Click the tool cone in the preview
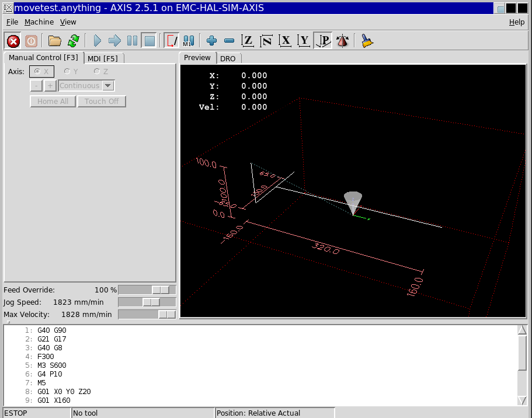 (x=353, y=203)
